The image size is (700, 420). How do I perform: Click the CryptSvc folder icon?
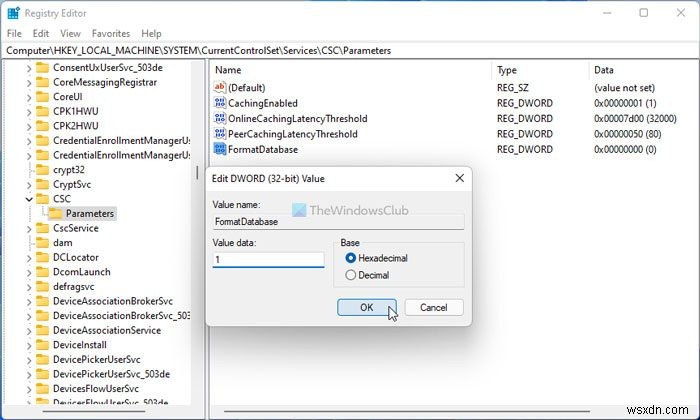[x=42, y=184]
